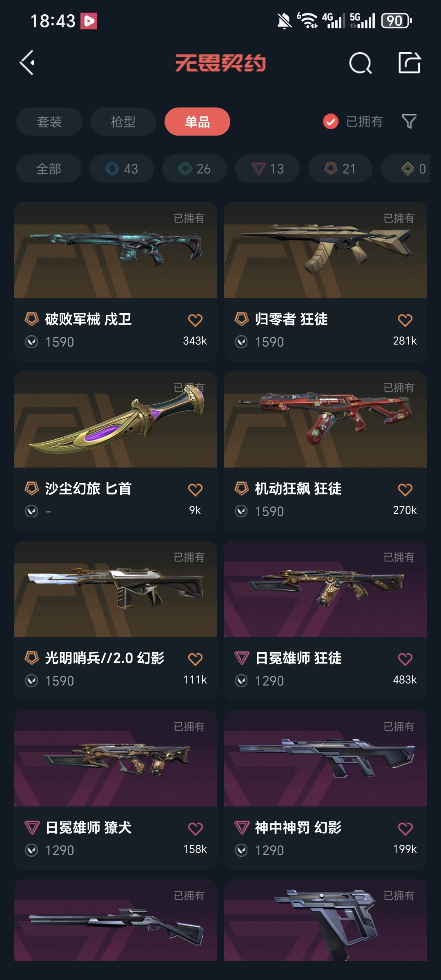Like 归零者 狂徒 via heart icon

click(x=405, y=320)
